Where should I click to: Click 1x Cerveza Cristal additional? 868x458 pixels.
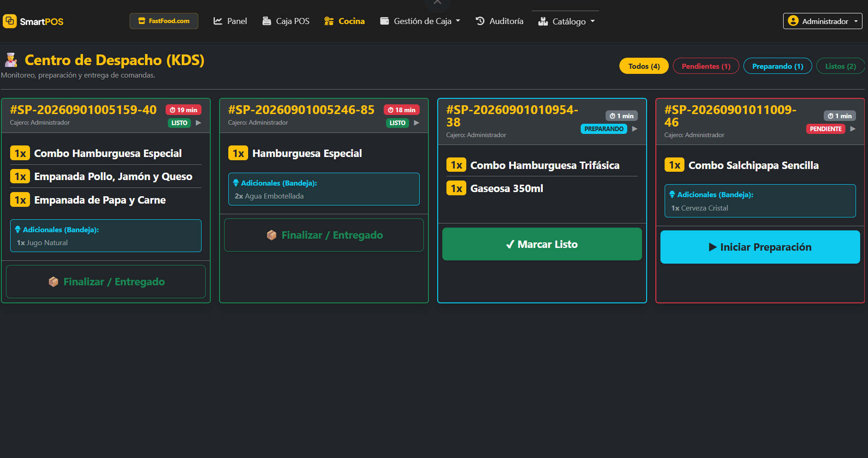pyautogui.click(x=700, y=208)
